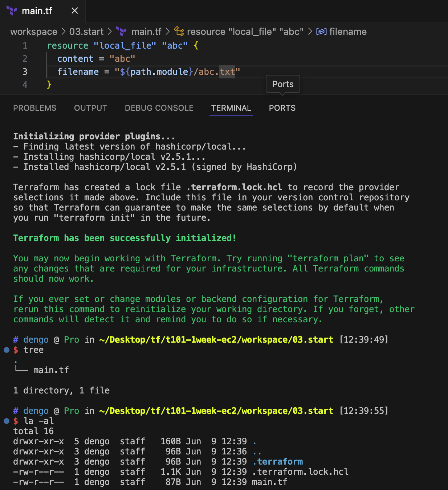Screen dimensions: 448x490
Task: Select the TERMINAL panel tab
Action: click(x=231, y=108)
